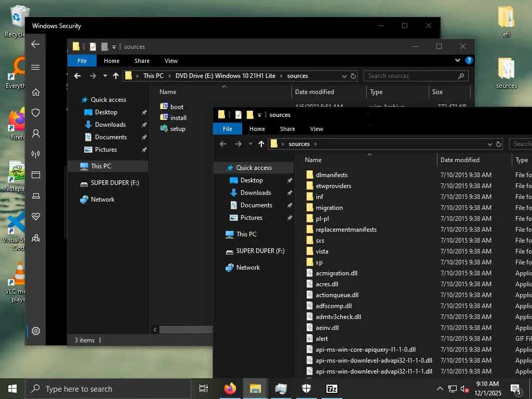Viewport: 532px width, 399px height.
Task: Open App & browser control icon in Windows Security
Action: 36,175
